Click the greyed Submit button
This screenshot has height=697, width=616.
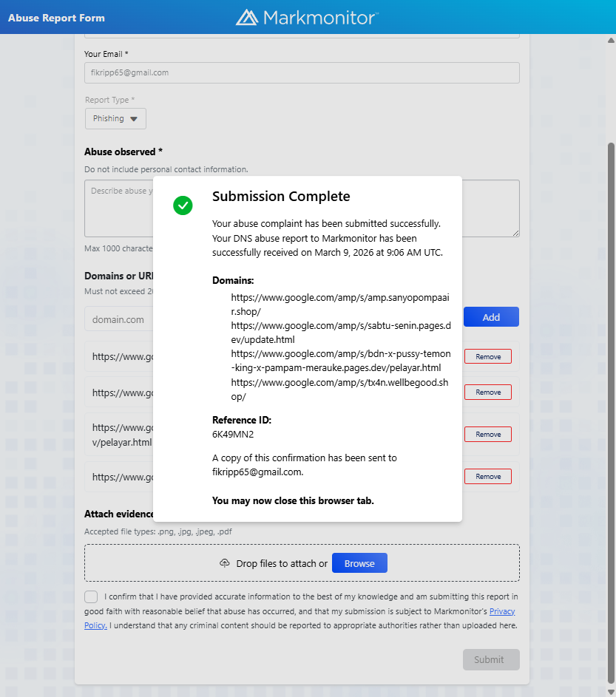(x=491, y=659)
